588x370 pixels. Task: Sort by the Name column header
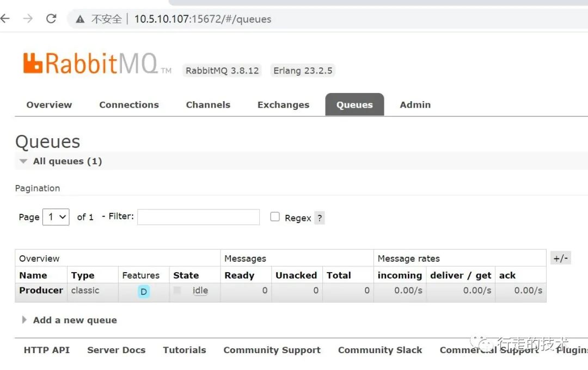tap(33, 275)
